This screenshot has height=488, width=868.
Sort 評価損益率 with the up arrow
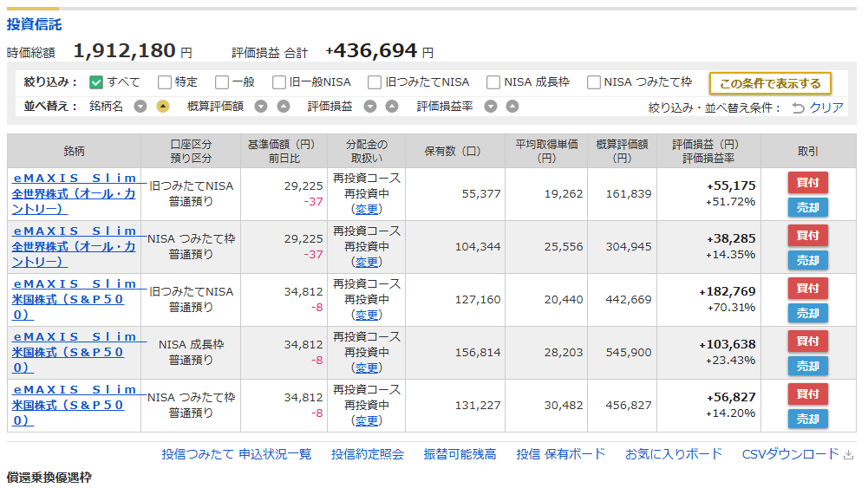[512, 107]
